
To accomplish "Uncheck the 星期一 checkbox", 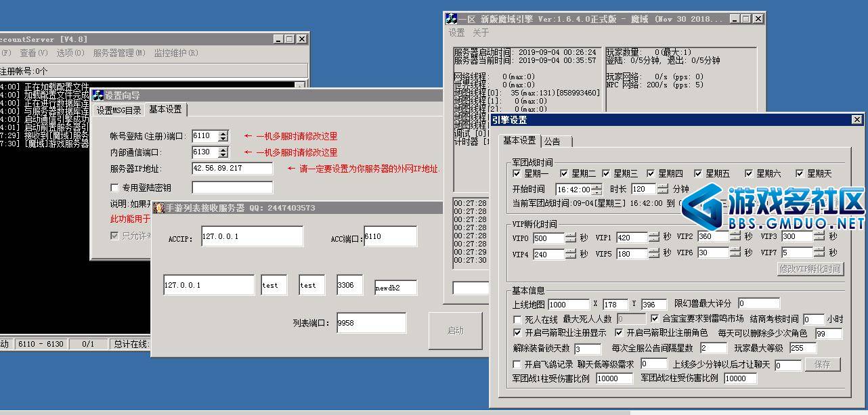I will click(517, 174).
